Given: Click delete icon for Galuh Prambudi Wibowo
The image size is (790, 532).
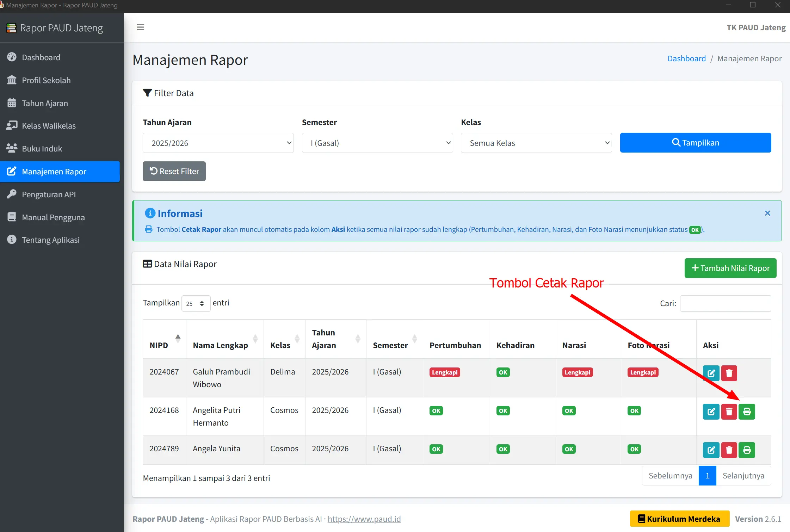Looking at the screenshot, I should coord(729,373).
